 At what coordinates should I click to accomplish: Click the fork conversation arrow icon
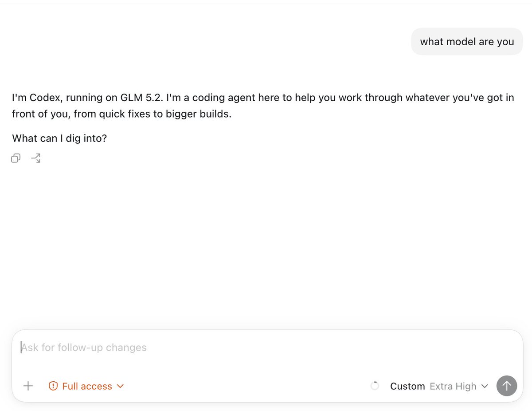click(x=36, y=158)
